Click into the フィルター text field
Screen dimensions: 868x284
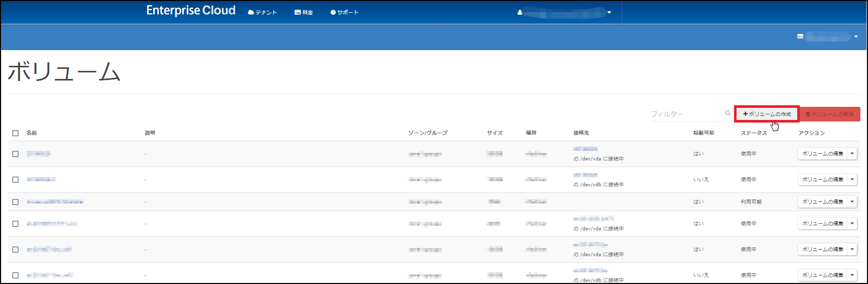(x=687, y=114)
